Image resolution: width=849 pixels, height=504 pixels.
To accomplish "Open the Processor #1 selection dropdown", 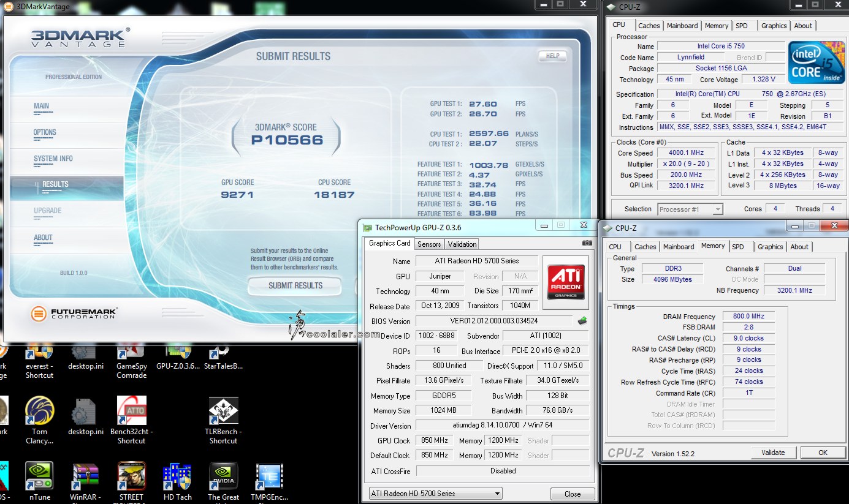I will [x=690, y=209].
